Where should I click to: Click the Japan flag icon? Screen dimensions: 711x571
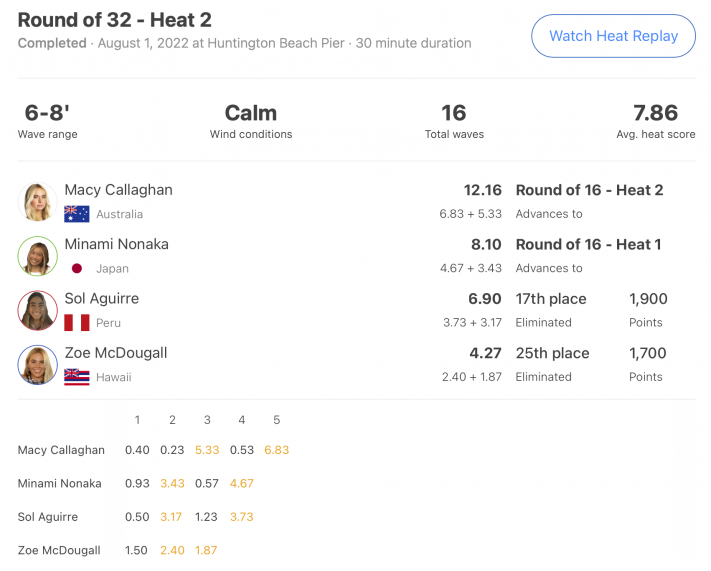pyautogui.click(x=77, y=268)
